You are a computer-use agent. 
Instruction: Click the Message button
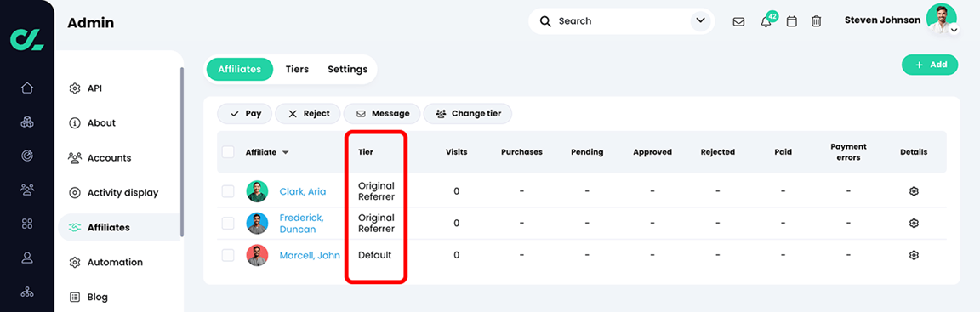[383, 114]
